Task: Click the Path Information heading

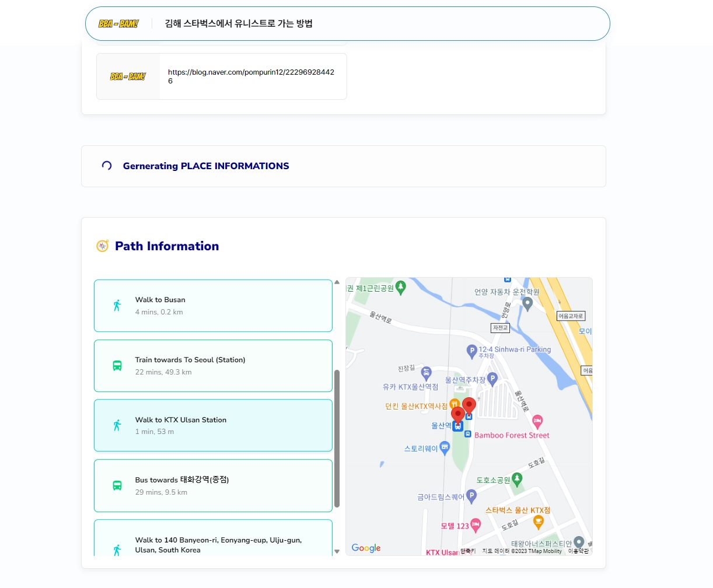Action: 167,246
